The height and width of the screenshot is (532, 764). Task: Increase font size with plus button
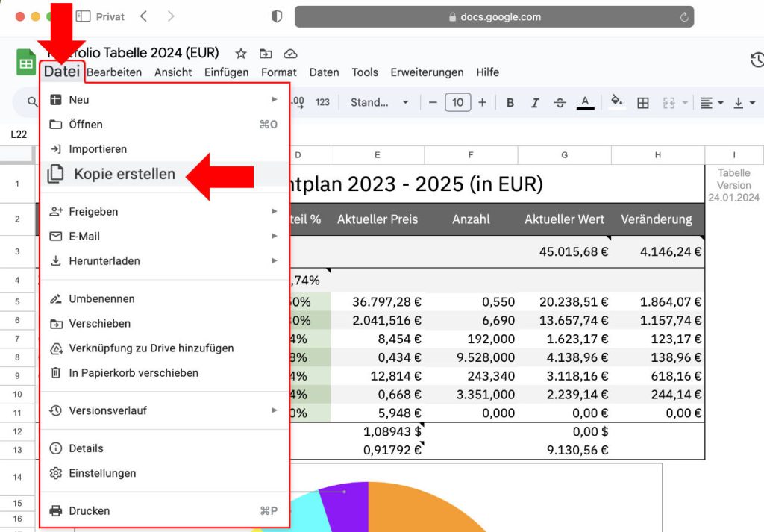click(483, 102)
